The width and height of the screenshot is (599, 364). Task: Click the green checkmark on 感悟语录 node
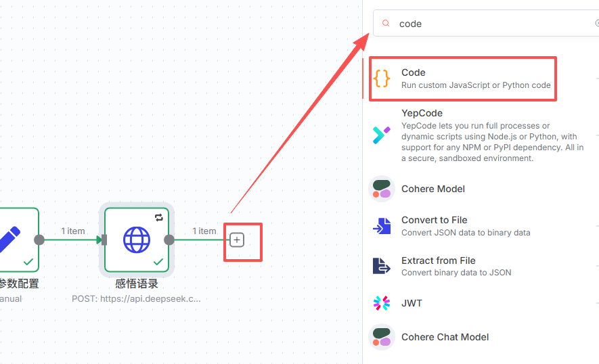tap(158, 262)
